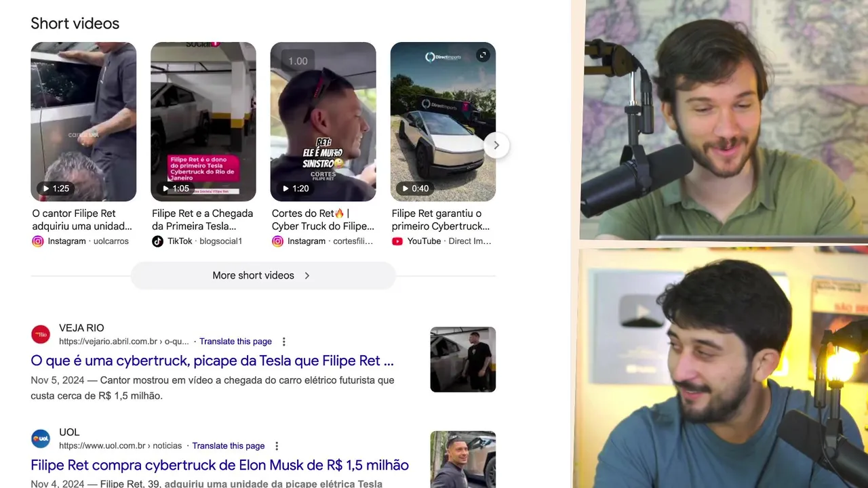Open the uolcarros Instagram short video thumbnail
The width and height of the screenshot is (868, 488).
click(83, 122)
